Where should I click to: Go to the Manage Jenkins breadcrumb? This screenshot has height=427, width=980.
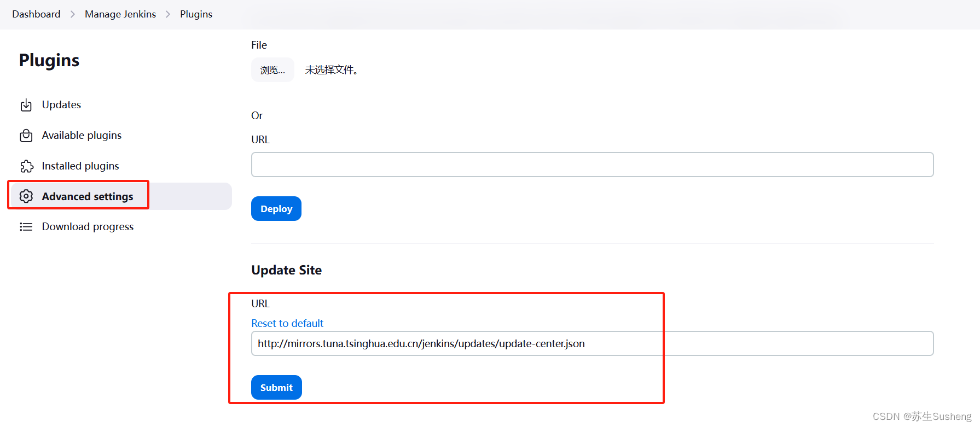120,14
